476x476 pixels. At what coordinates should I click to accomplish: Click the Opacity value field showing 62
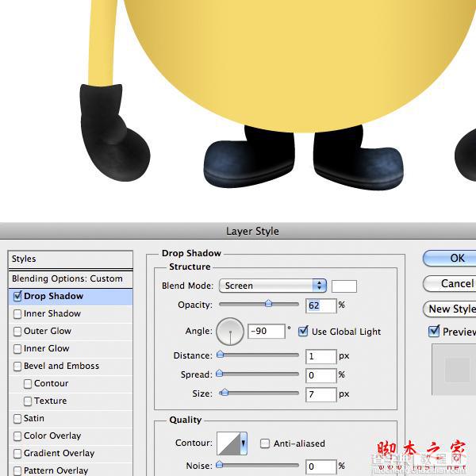pos(321,305)
